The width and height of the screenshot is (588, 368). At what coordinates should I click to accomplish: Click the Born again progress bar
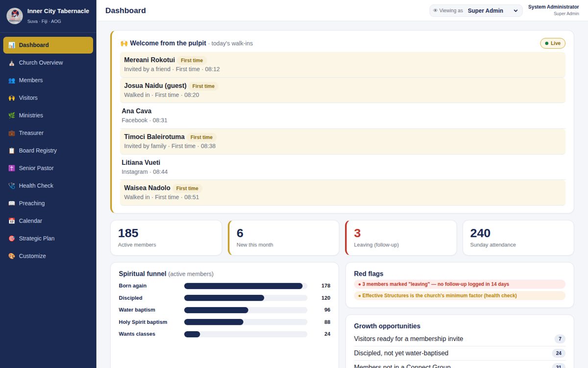245,286
